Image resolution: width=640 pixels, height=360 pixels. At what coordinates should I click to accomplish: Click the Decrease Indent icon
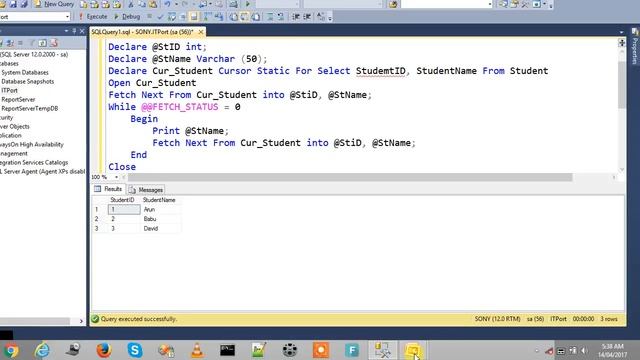[x=296, y=17]
